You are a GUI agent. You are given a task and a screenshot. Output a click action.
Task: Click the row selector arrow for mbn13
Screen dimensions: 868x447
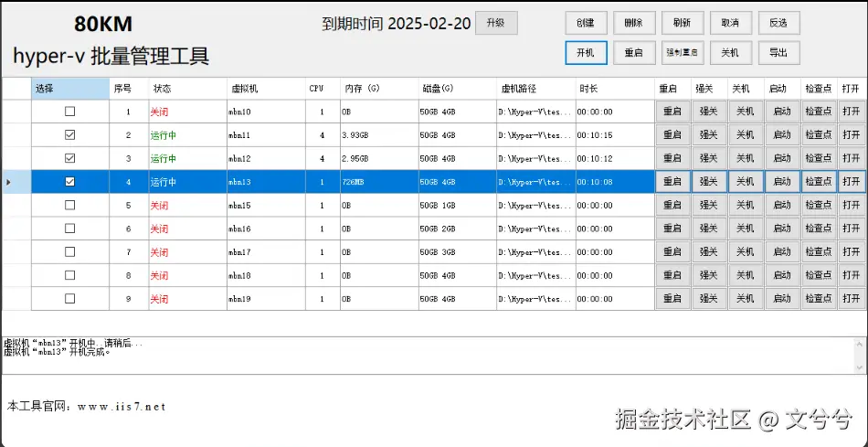click(x=8, y=182)
